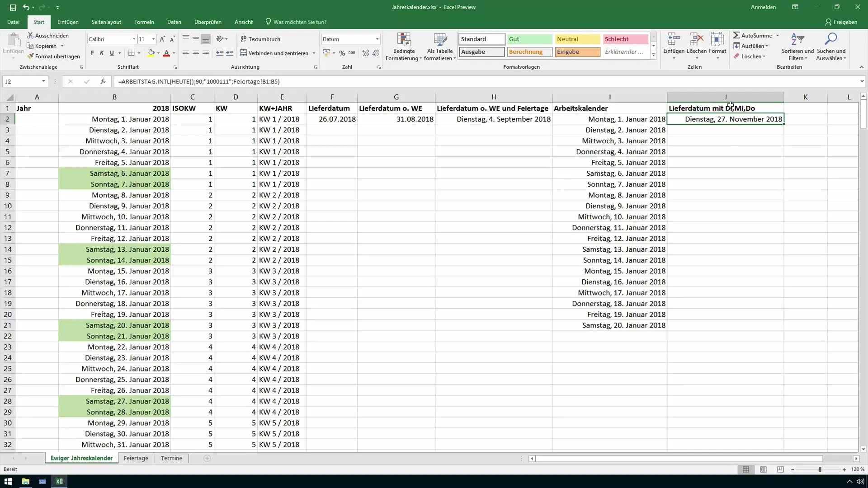
Task: Toggle bold formatting (F)
Action: coord(92,53)
